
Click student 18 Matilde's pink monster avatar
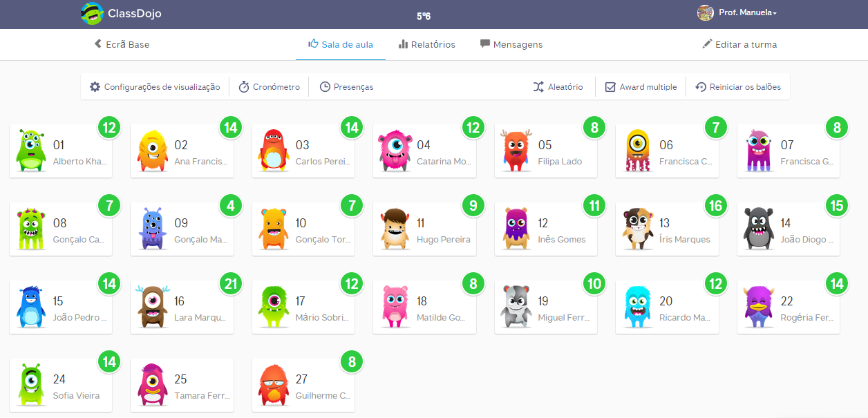[395, 307]
